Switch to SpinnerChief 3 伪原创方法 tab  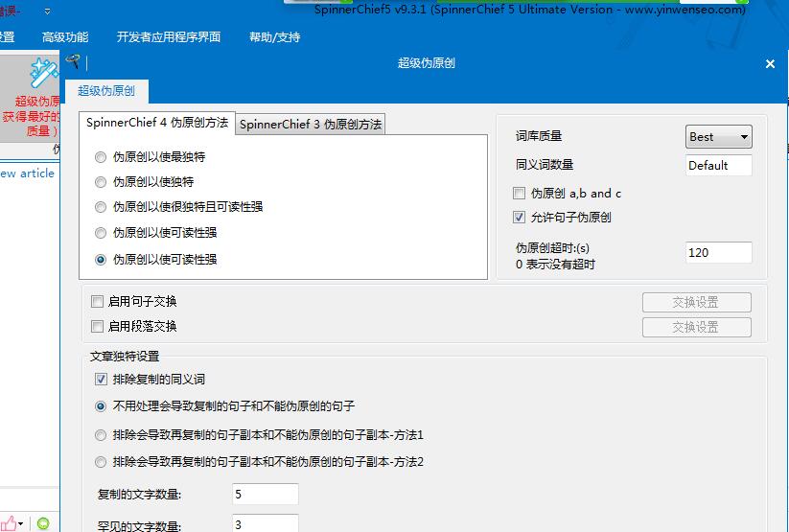(x=311, y=125)
